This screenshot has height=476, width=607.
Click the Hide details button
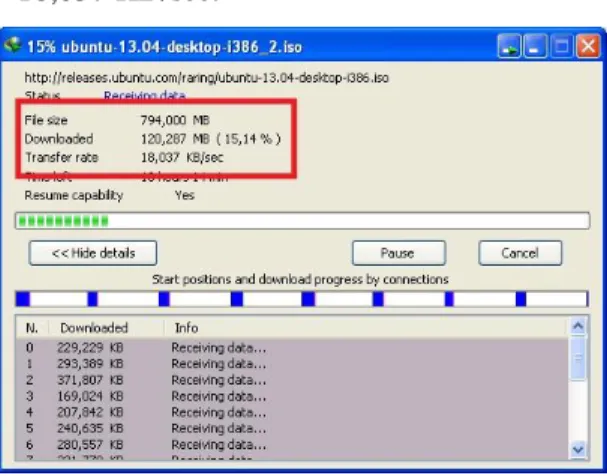93,253
